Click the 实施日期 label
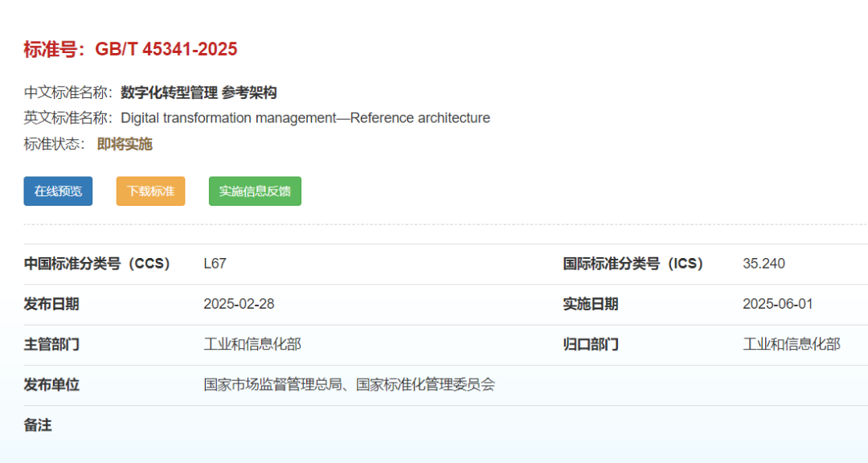The height and width of the screenshot is (463, 868). tap(591, 304)
